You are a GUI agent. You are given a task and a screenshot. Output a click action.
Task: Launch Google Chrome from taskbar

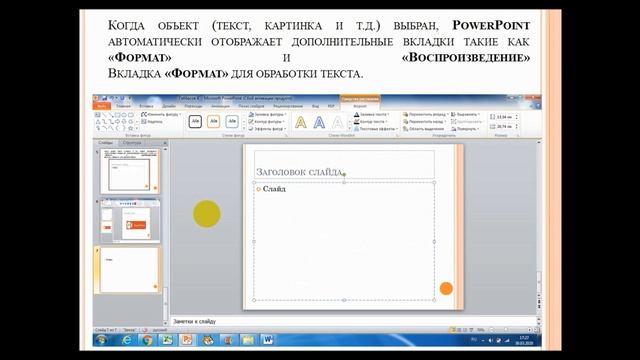147,340
